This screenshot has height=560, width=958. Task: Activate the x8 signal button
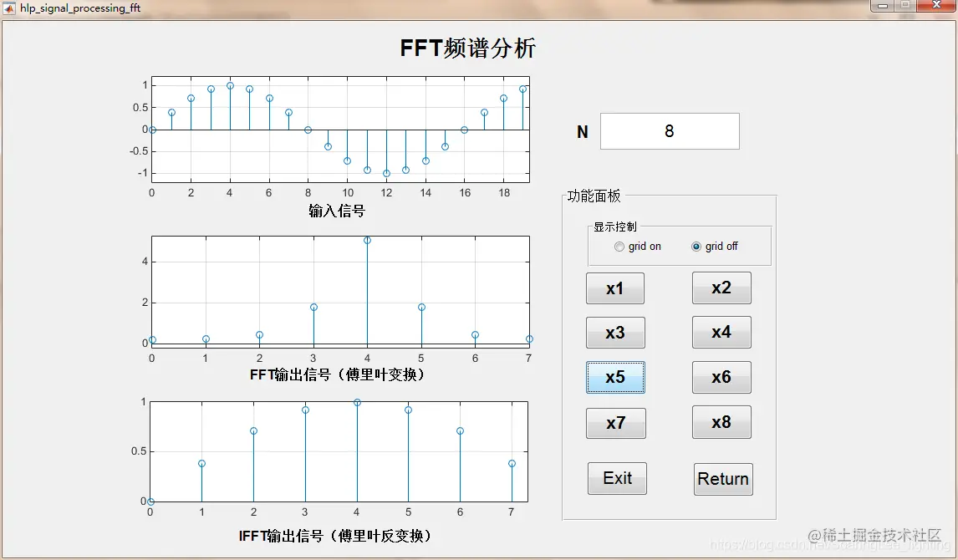tap(721, 422)
